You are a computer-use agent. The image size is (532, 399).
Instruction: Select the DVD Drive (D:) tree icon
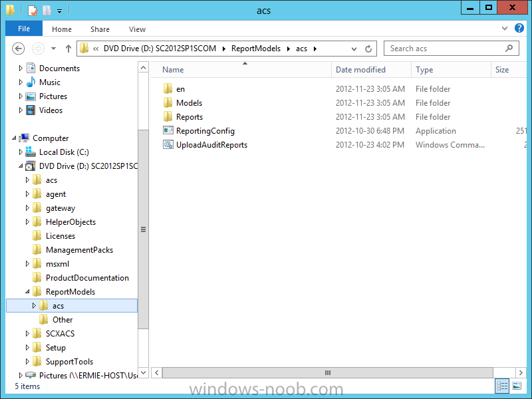coord(31,166)
